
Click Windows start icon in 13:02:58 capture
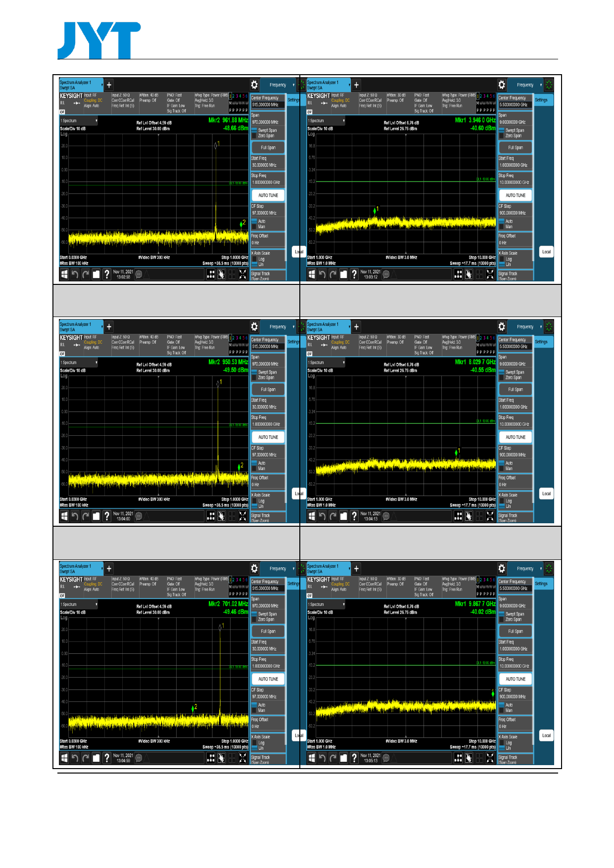click(64, 274)
